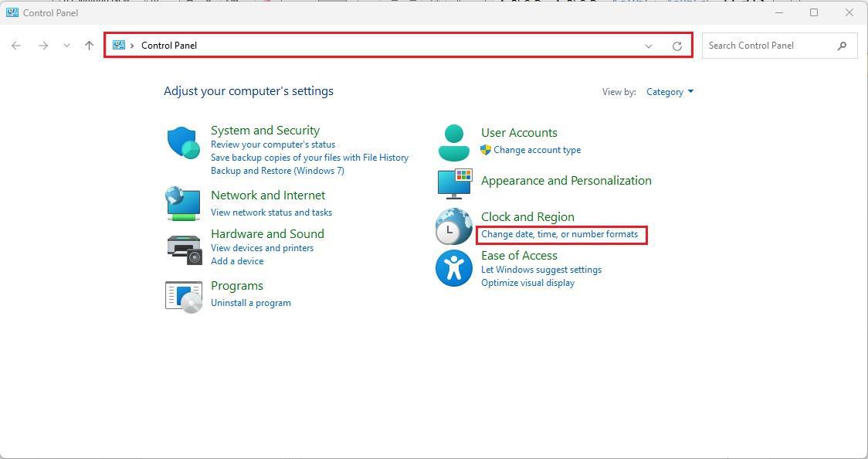Viewport: 868px width, 459px height.
Task: Click the Forward arrow in navigation bar
Action: click(43, 46)
